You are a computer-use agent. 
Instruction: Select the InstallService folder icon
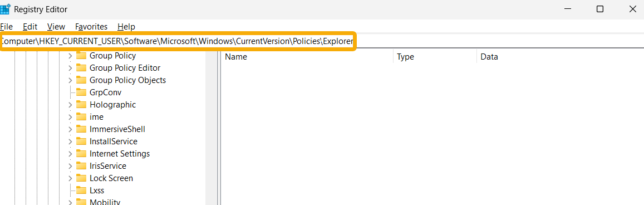pyautogui.click(x=81, y=141)
